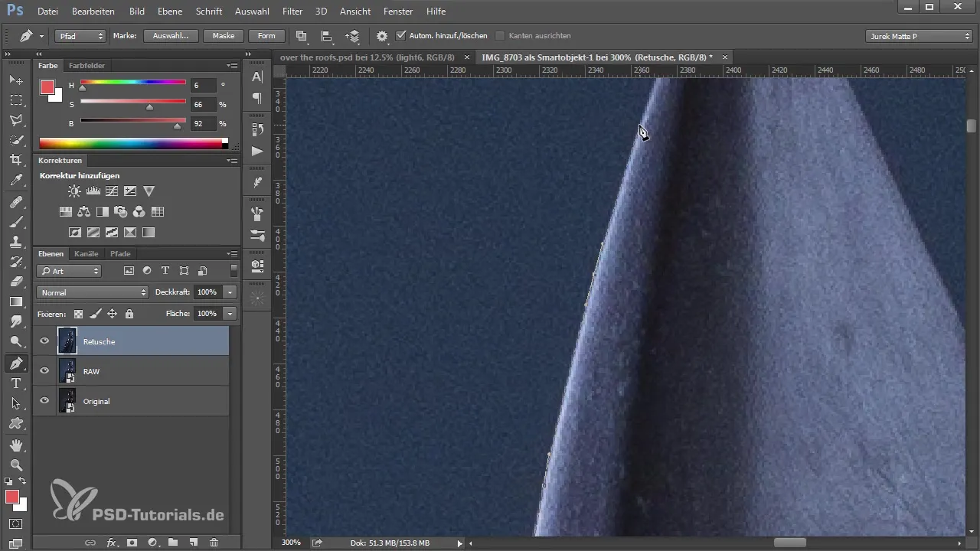Add a layer mask
980x551 pixels.
click(x=132, y=542)
